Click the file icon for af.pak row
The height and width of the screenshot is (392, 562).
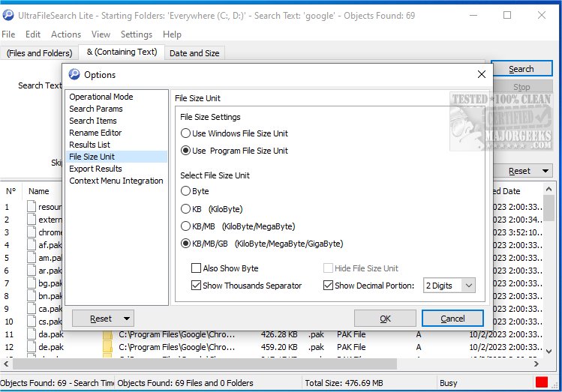click(x=32, y=245)
